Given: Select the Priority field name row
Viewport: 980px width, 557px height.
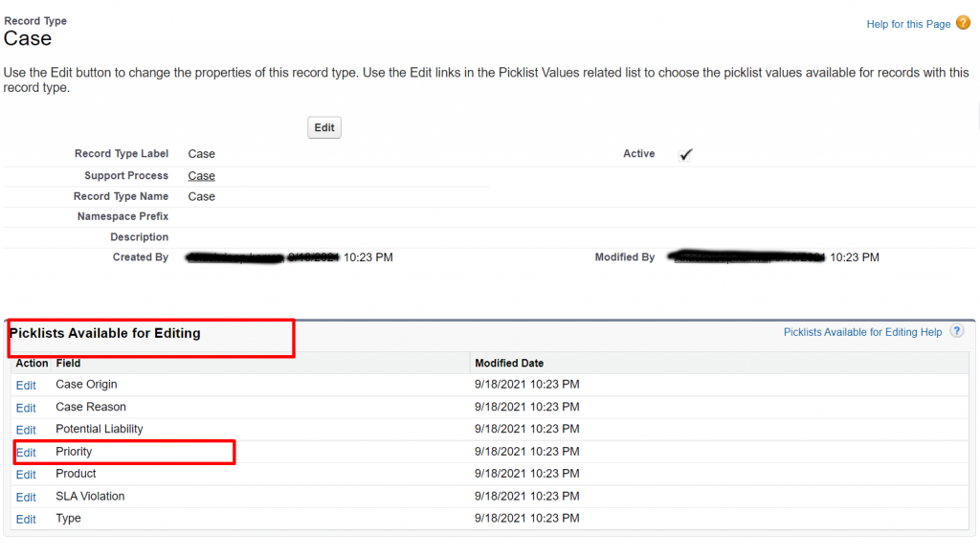Looking at the screenshot, I should click(x=74, y=452).
